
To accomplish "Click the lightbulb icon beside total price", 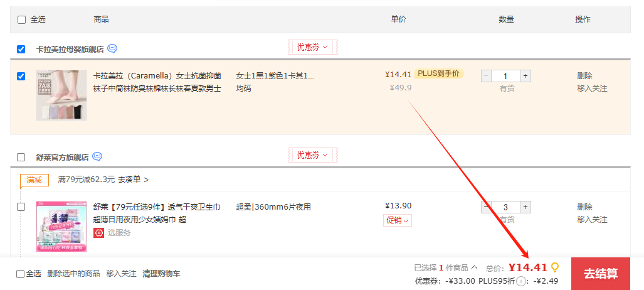I will tap(555, 268).
